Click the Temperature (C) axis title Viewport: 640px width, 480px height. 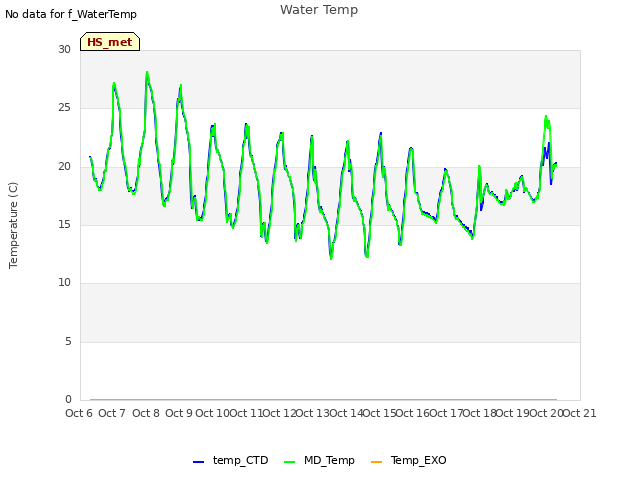pos(13,225)
